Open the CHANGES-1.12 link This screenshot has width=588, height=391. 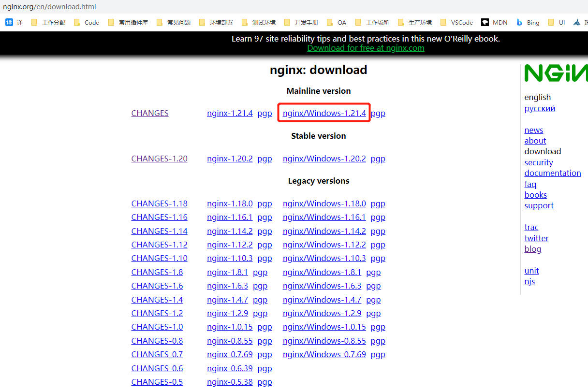click(x=159, y=245)
